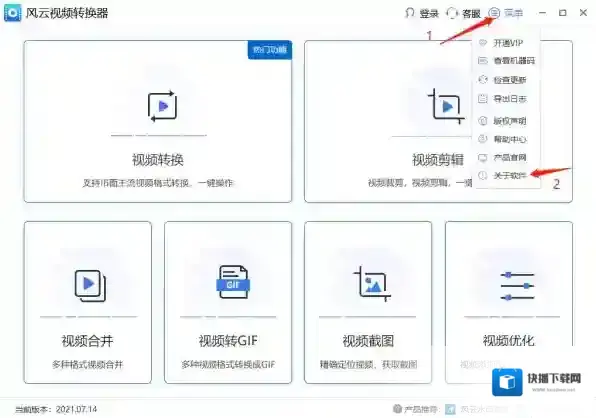Open the 视频转GIF card
The height and width of the screenshot is (418, 596).
(228, 302)
